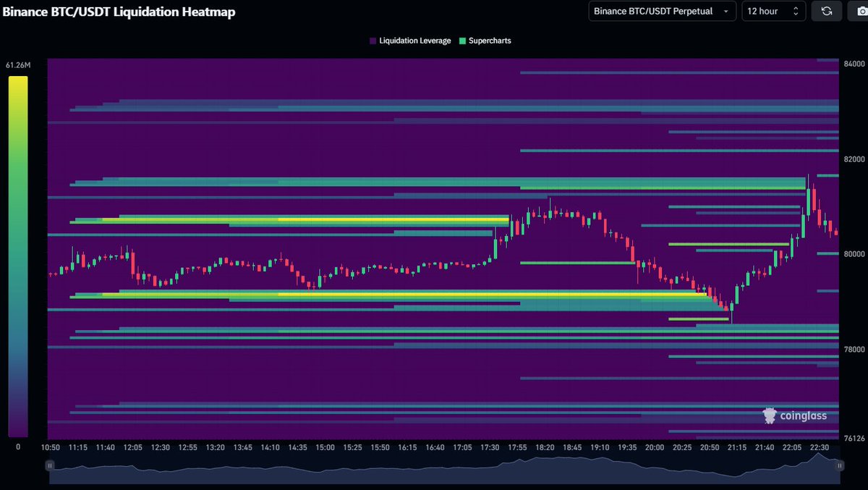
Task: Click the 17:30 time axis label
Action: [x=491, y=448]
